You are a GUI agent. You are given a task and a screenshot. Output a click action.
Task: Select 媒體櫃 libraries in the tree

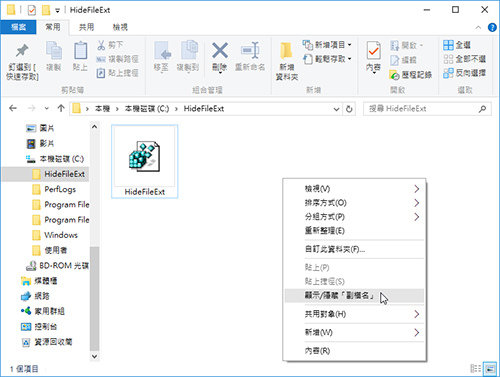(x=39, y=281)
